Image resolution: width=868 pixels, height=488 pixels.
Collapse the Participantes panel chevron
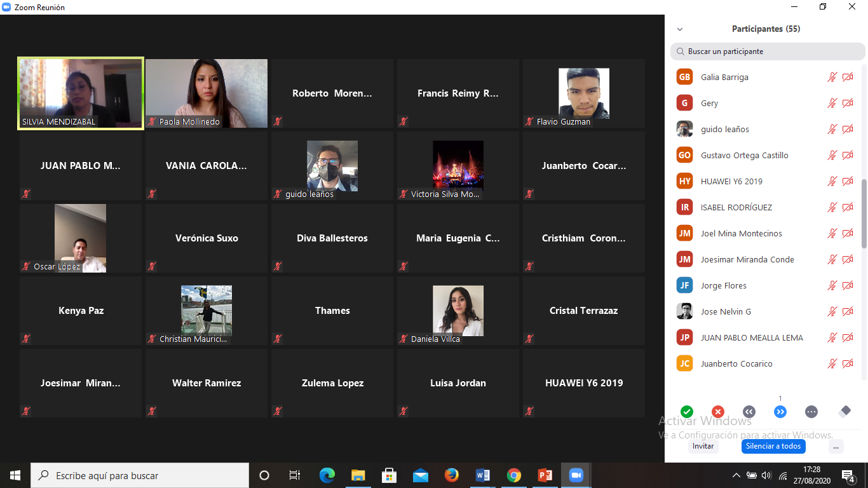pos(680,29)
